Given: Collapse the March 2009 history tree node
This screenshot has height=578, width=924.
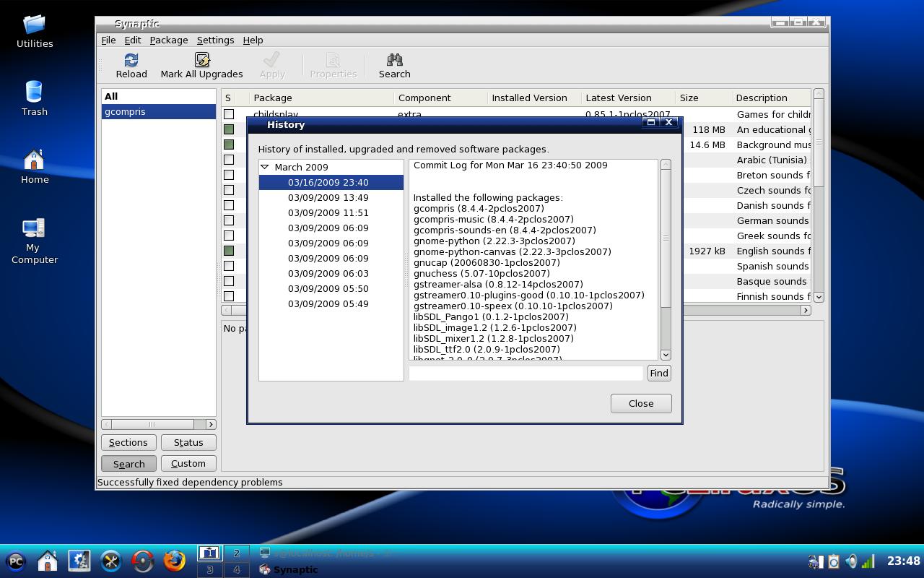Looking at the screenshot, I should (265, 167).
